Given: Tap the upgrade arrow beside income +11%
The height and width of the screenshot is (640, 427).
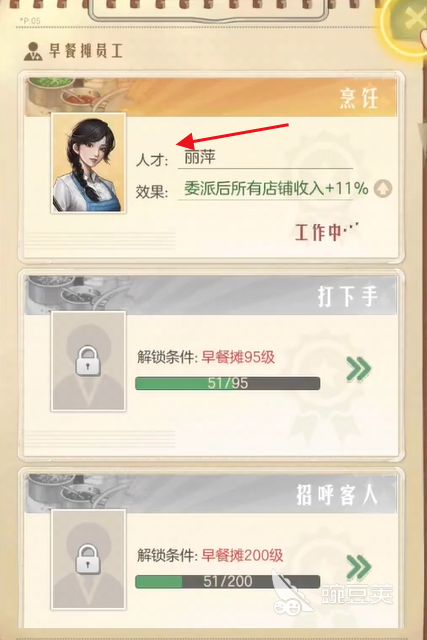Looking at the screenshot, I should pyautogui.click(x=383, y=189).
